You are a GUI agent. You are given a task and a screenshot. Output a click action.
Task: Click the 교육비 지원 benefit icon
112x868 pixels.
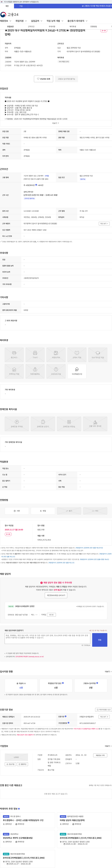click(x=77, y=355)
